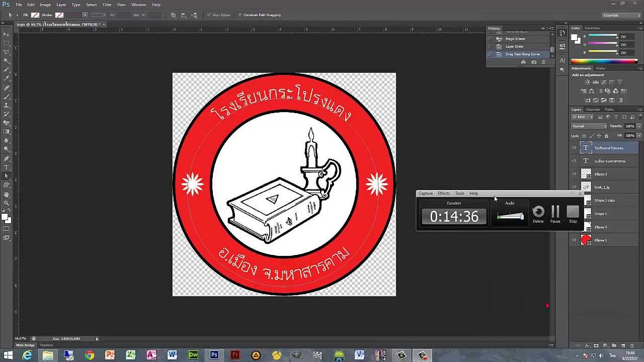This screenshot has width=644, height=362.
Task: Open stroke color swatch dropdown
Action: click(x=59, y=15)
